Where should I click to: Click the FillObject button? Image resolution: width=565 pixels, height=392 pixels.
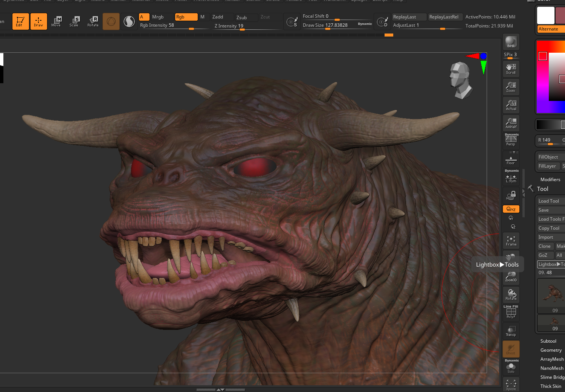click(551, 157)
